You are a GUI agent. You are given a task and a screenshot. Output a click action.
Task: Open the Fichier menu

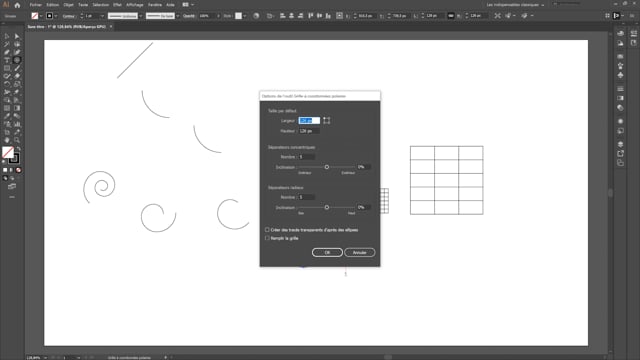pos(36,5)
